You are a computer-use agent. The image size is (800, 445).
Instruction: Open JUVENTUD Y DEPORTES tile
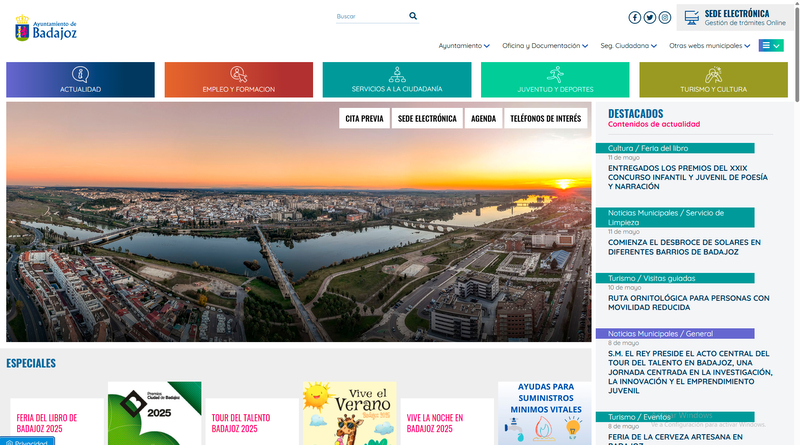(555, 80)
